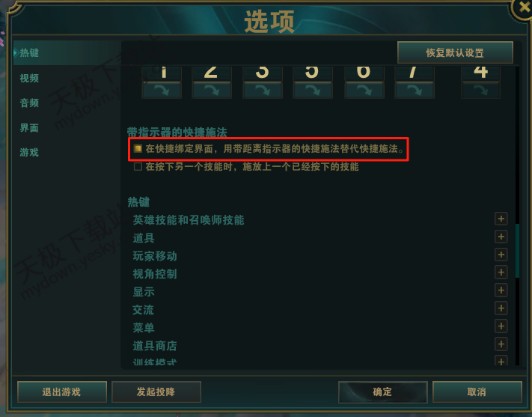Click the quick-cast arrow icon under key 5
The width and height of the screenshot is (532, 417).
click(313, 90)
